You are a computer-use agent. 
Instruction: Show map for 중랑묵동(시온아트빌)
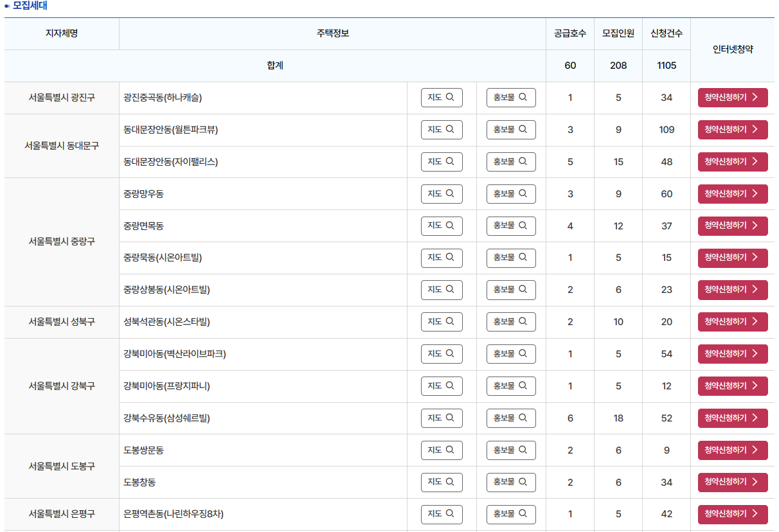(x=442, y=258)
